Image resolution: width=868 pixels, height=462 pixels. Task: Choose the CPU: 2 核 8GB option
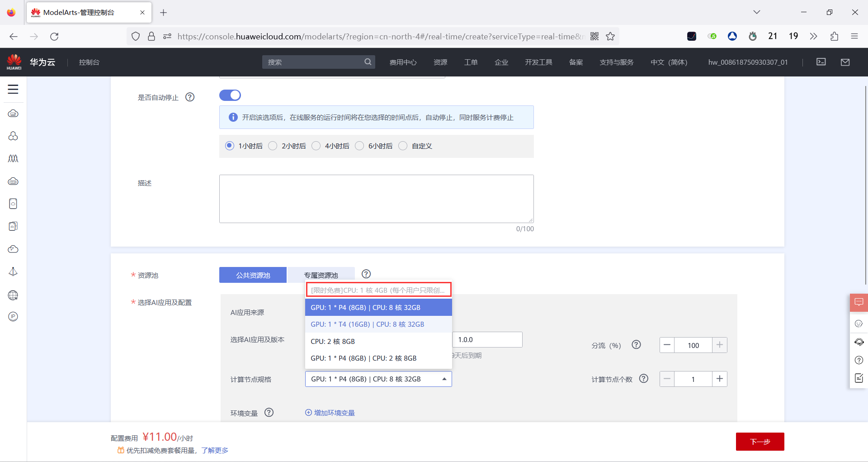click(x=378, y=342)
